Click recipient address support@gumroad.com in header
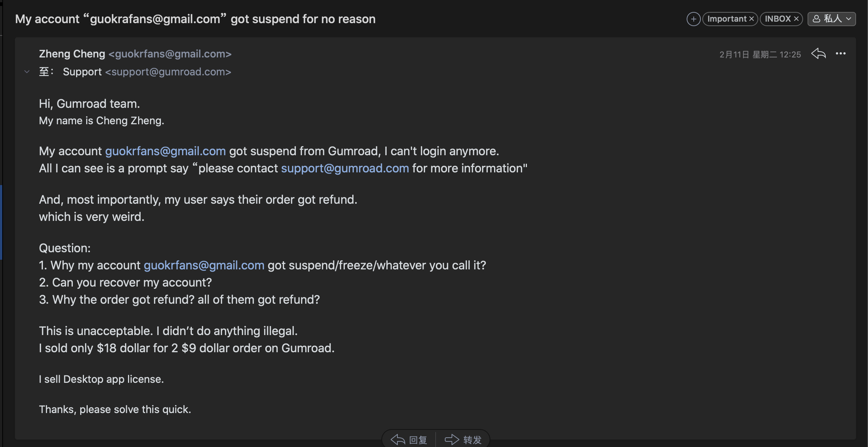Screen dimensions: 868x447 pyautogui.click(x=168, y=72)
